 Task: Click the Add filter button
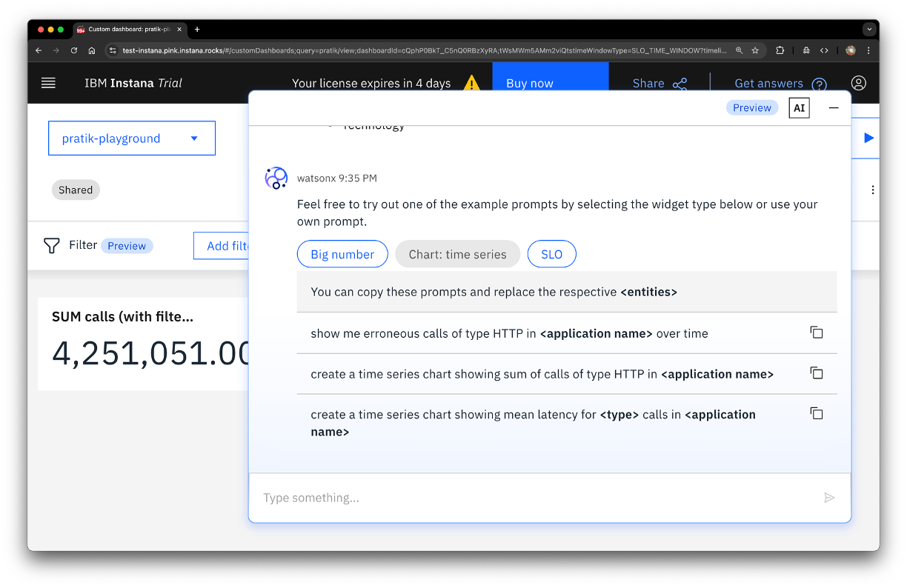coord(221,246)
